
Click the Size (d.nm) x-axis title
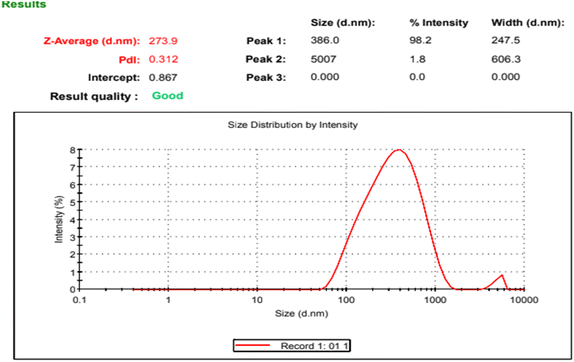pos(302,314)
